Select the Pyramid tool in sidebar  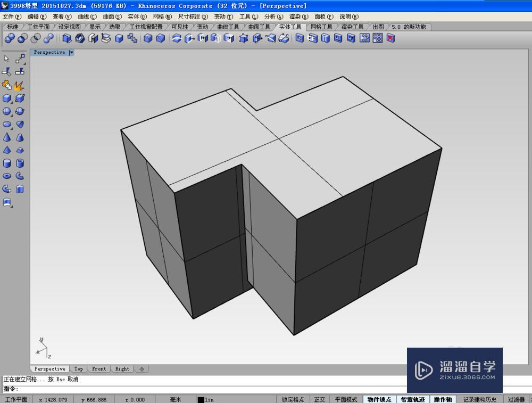pos(6,150)
